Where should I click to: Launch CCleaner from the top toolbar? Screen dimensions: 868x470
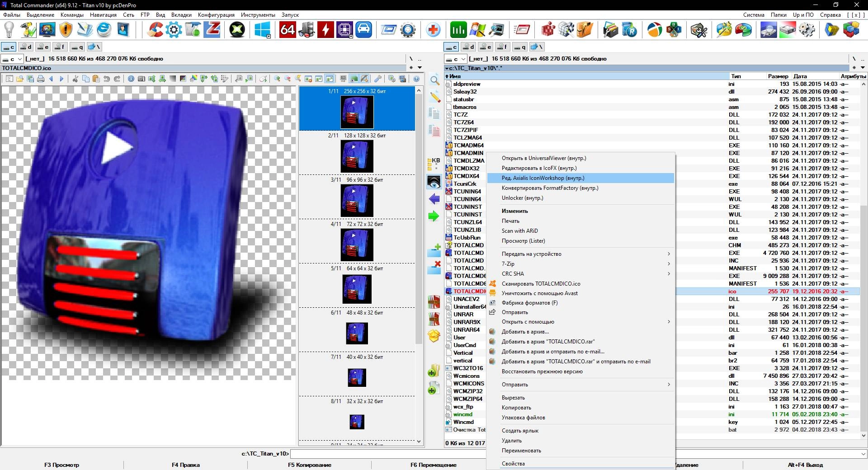click(x=156, y=30)
